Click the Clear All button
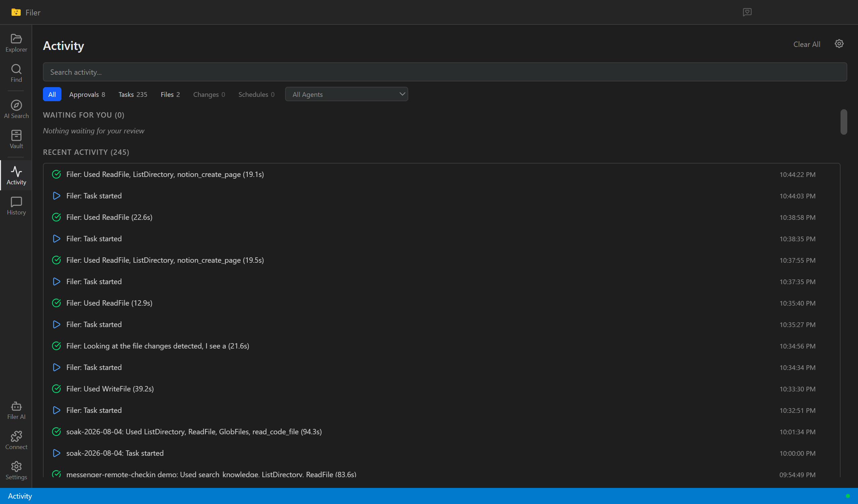 tap(807, 44)
